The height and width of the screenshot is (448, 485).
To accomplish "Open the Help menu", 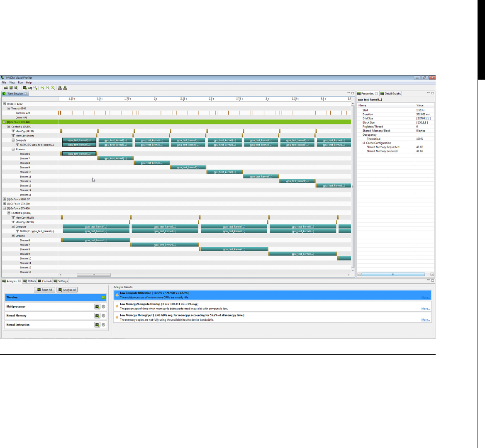I will point(29,83).
